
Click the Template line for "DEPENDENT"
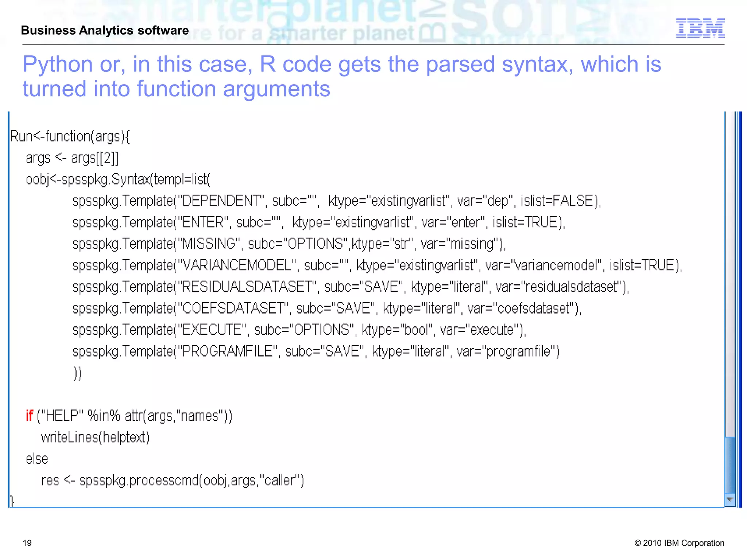337,201
